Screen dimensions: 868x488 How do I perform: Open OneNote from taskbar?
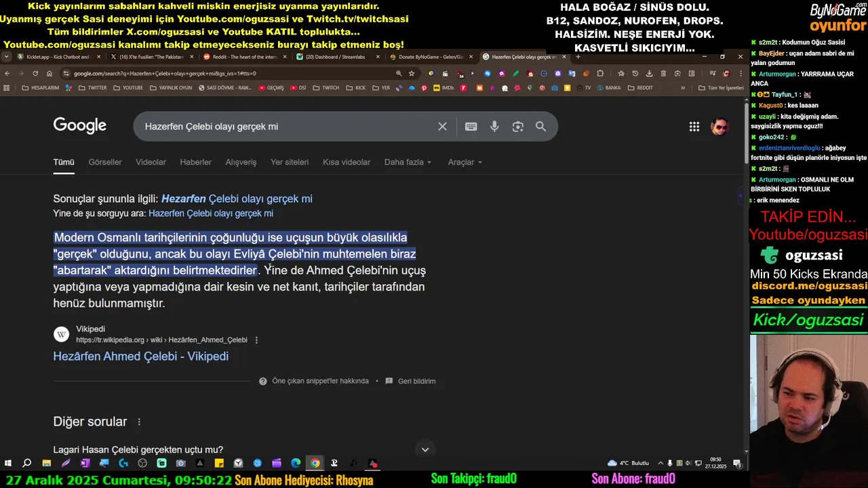pos(85,463)
